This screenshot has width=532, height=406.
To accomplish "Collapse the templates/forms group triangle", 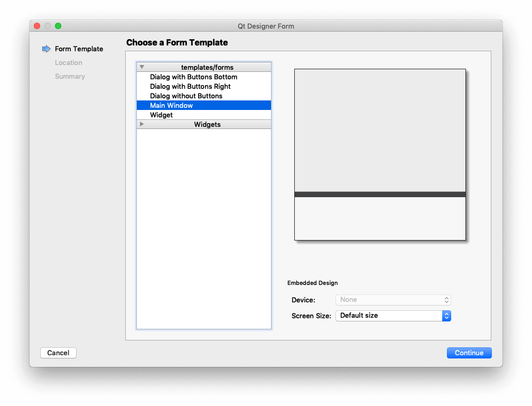I will 142,67.
